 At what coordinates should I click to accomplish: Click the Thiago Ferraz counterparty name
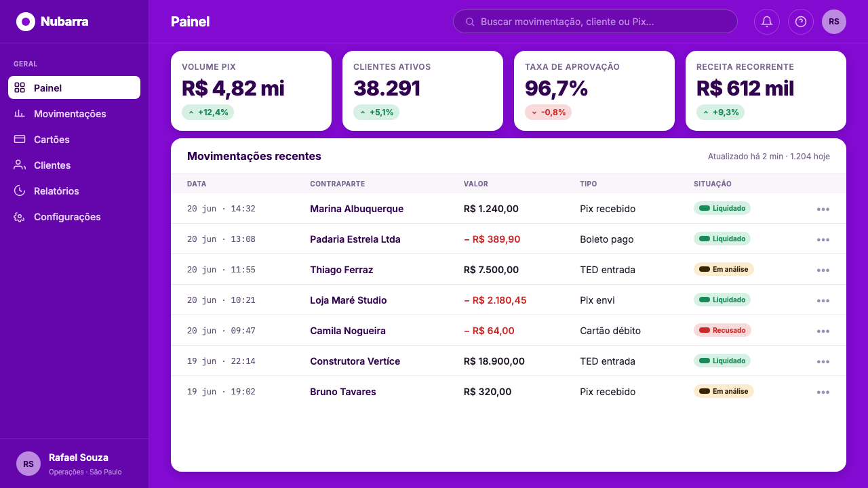coord(342,270)
